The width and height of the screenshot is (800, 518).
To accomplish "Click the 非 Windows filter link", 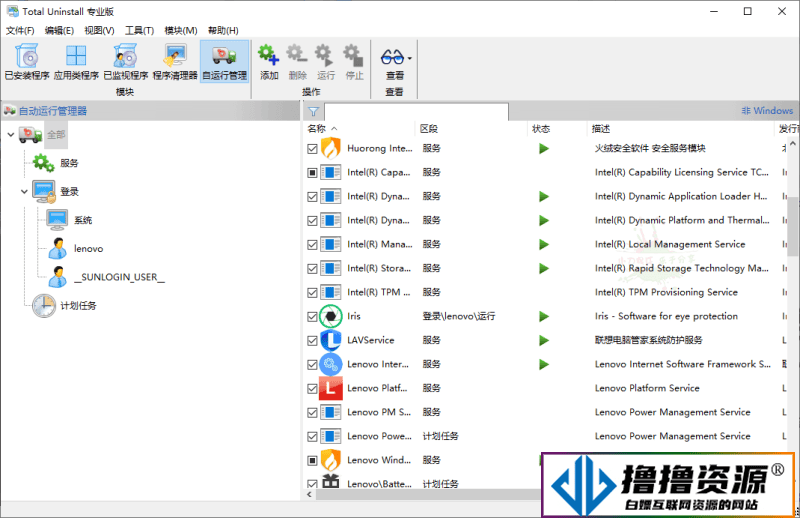I will point(767,111).
